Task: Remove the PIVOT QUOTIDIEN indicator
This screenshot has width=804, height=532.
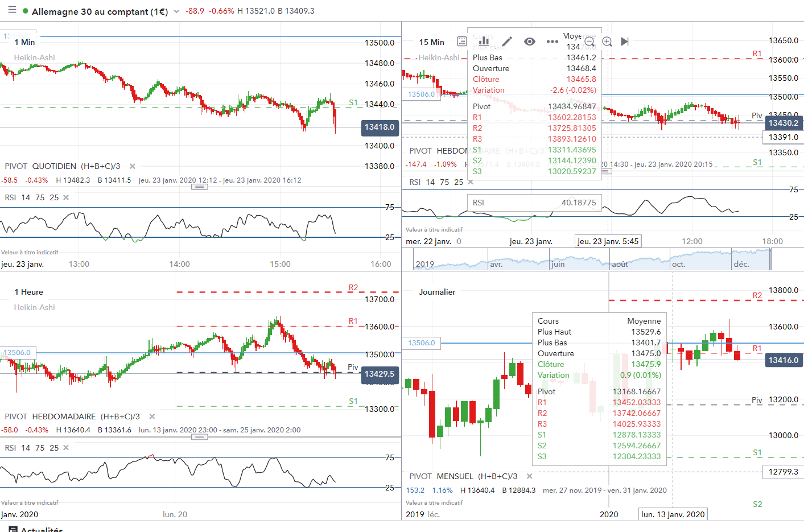Action: click(x=133, y=166)
